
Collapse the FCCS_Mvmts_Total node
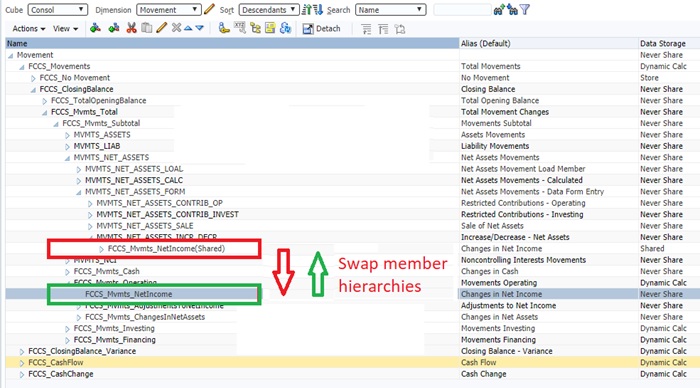pos(44,113)
